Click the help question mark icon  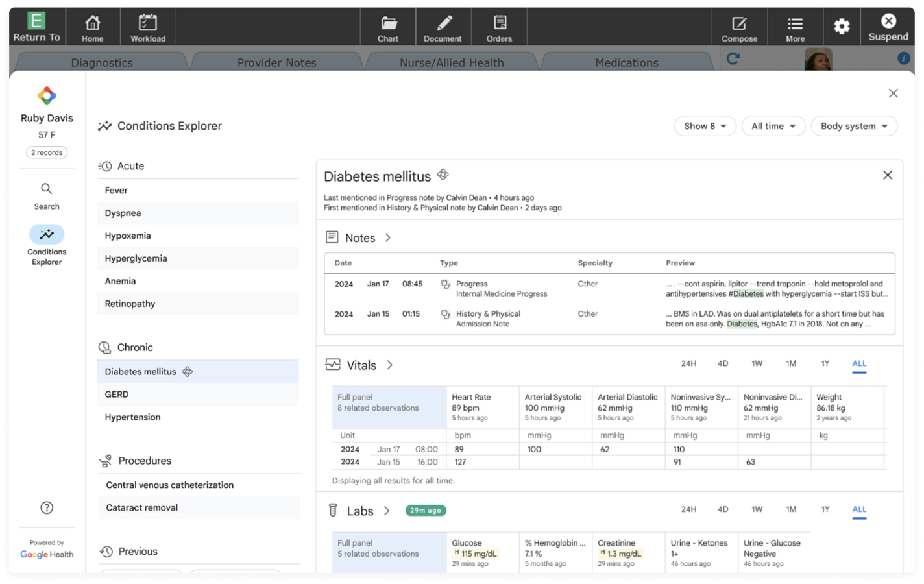click(46, 507)
